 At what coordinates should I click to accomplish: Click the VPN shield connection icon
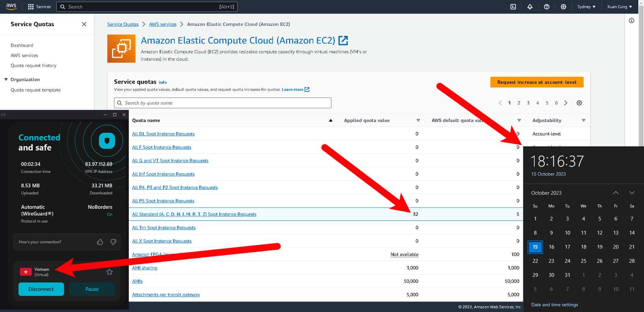tap(107, 141)
